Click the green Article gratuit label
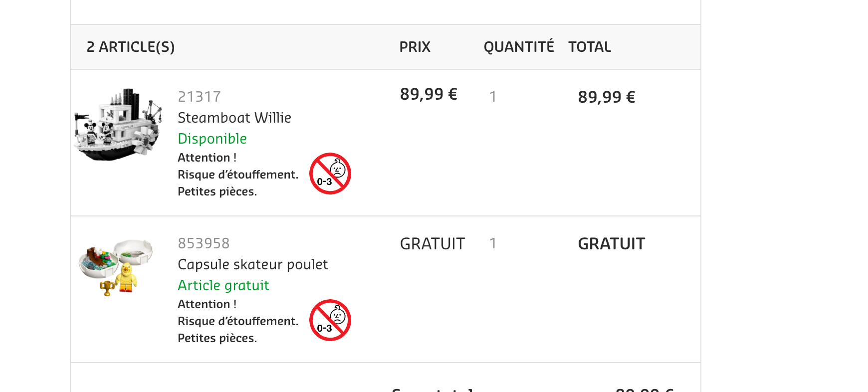This screenshot has height=392, width=868. (223, 285)
